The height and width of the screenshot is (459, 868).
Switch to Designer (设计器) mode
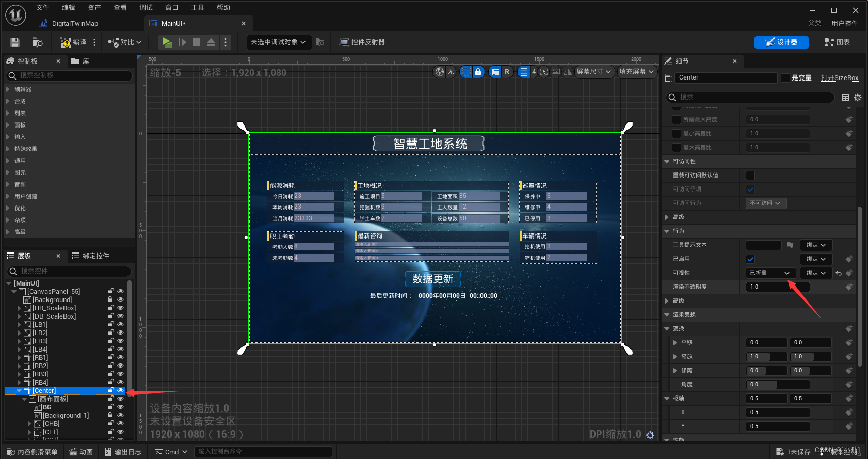781,42
